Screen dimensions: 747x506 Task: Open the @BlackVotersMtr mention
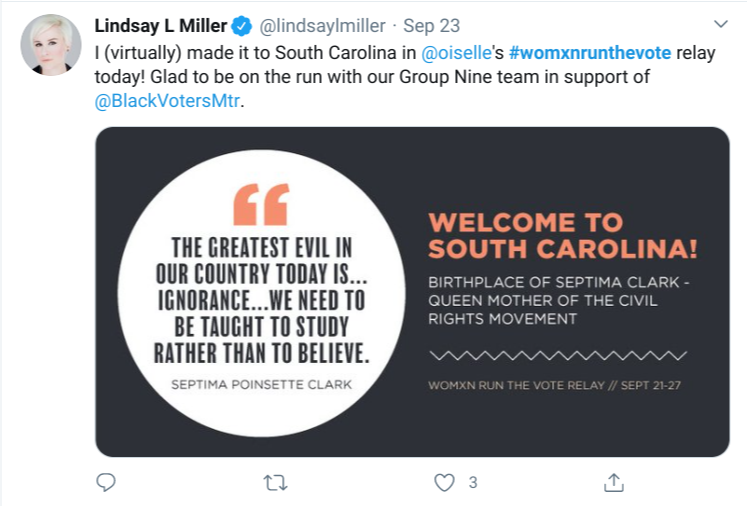pyautogui.click(x=167, y=101)
